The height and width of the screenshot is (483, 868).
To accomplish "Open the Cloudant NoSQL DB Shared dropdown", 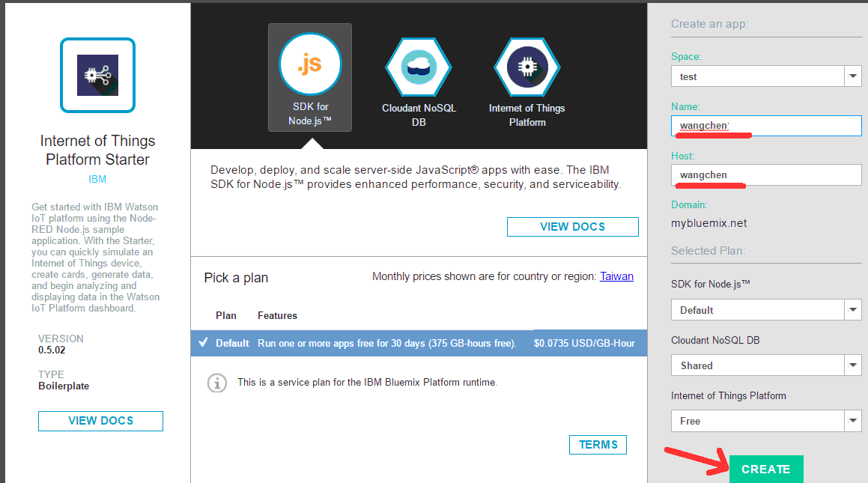I will 766,365.
